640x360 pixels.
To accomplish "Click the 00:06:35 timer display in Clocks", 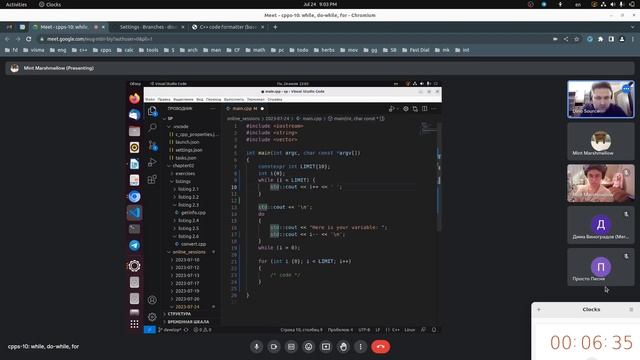I will coord(591,342).
